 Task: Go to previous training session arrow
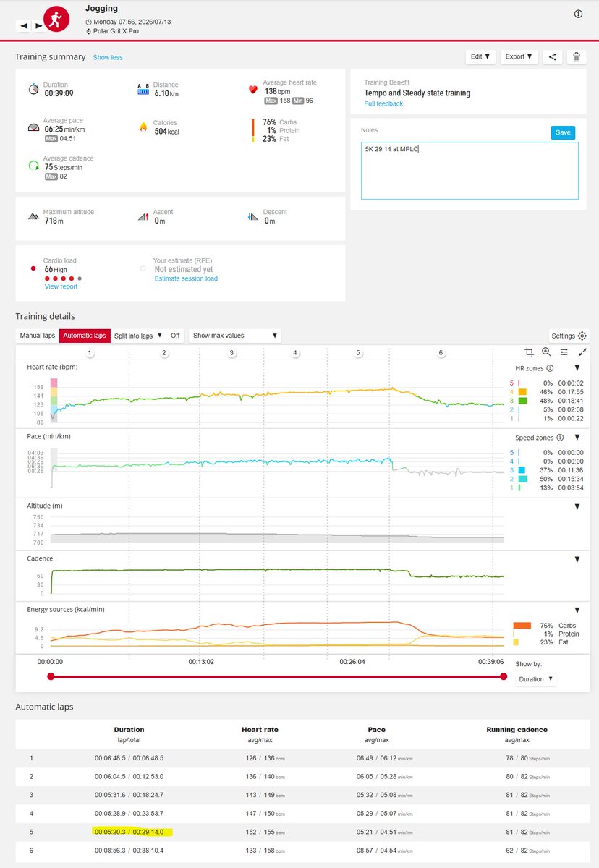[24, 25]
